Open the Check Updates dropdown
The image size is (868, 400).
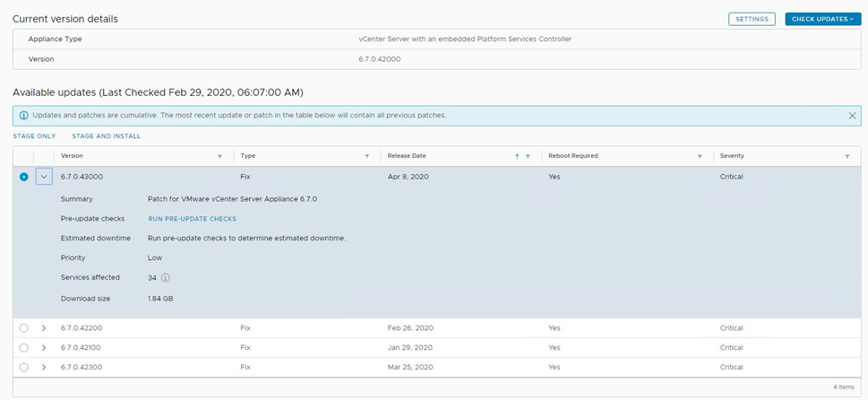(x=822, y=19)
